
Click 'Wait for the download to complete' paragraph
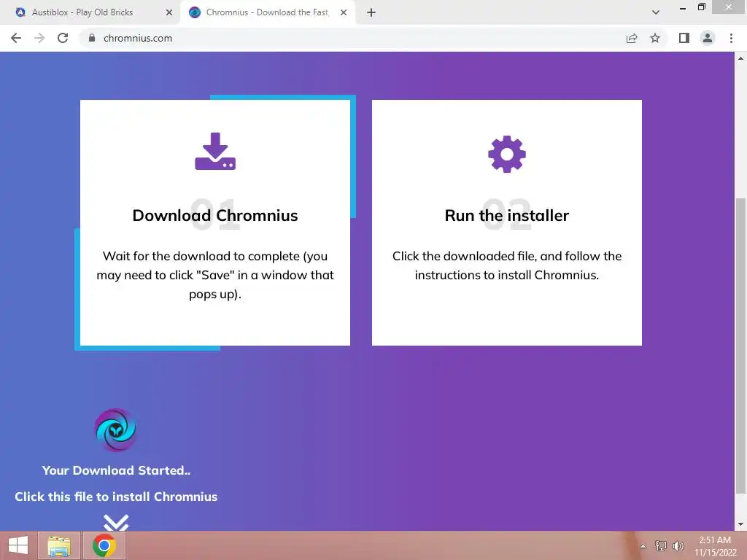(215, 275)
